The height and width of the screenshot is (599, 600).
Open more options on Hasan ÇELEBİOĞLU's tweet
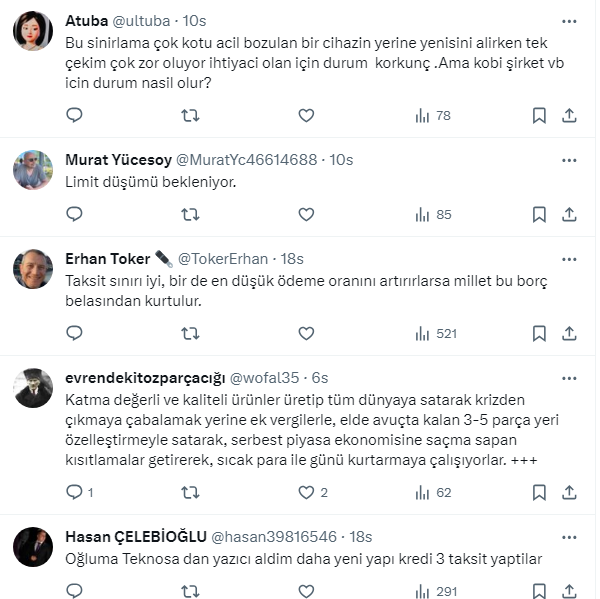pos(569,536)
